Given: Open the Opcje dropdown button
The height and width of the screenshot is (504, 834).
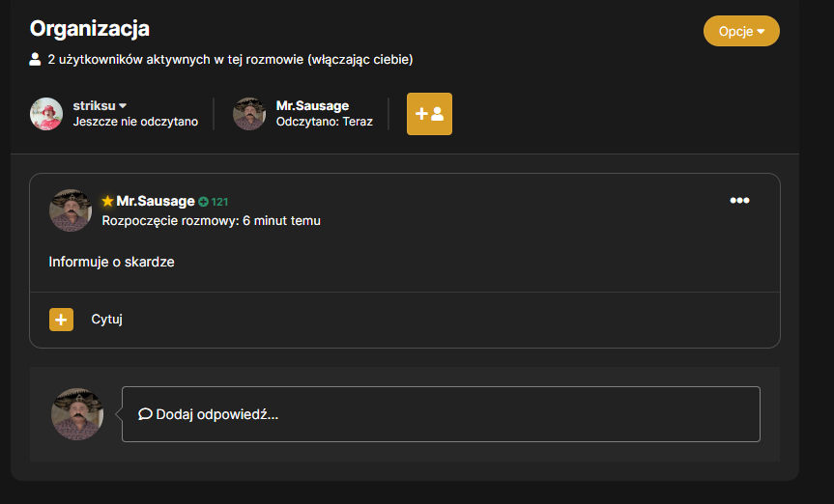Looking at the screenshot, I should click(741, 31).
